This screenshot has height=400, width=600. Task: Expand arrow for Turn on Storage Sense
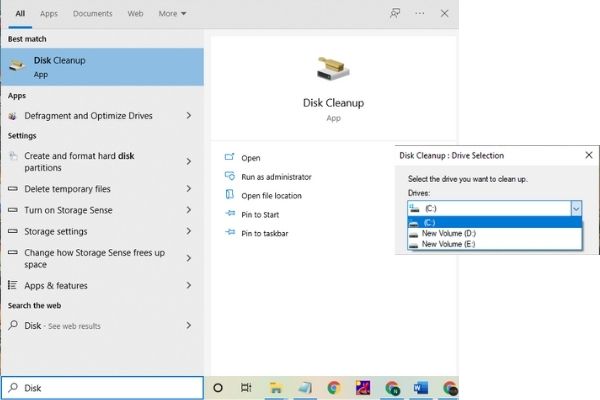coord(189,210)
